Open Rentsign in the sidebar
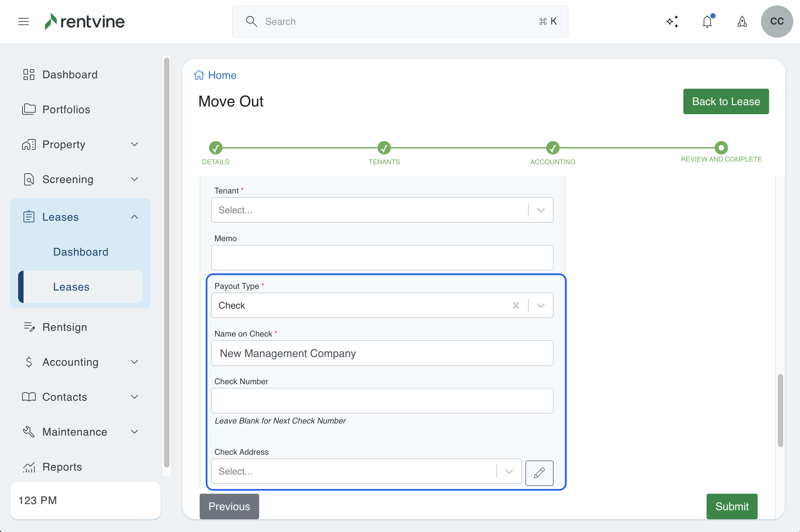 [x=65, y=327]
